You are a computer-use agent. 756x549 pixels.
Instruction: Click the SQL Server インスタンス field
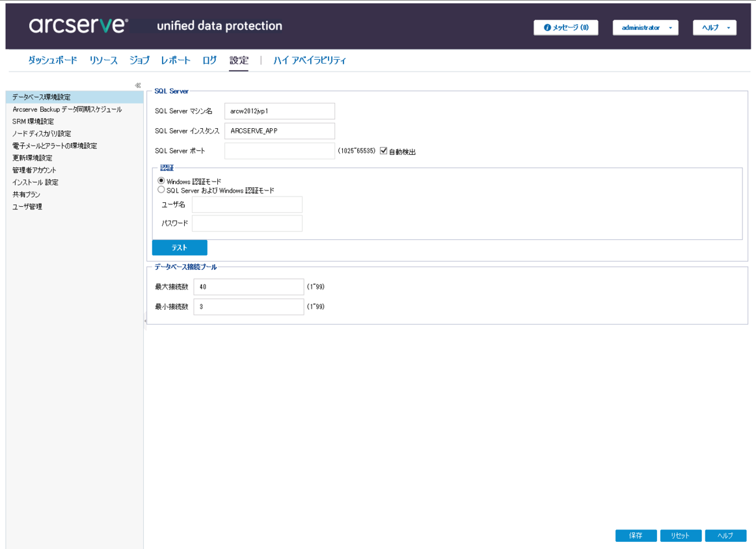(280, 131)
